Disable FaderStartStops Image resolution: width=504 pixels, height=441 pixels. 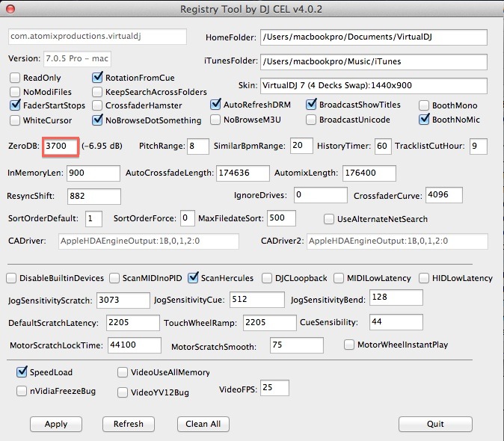[x=15, y=105]
